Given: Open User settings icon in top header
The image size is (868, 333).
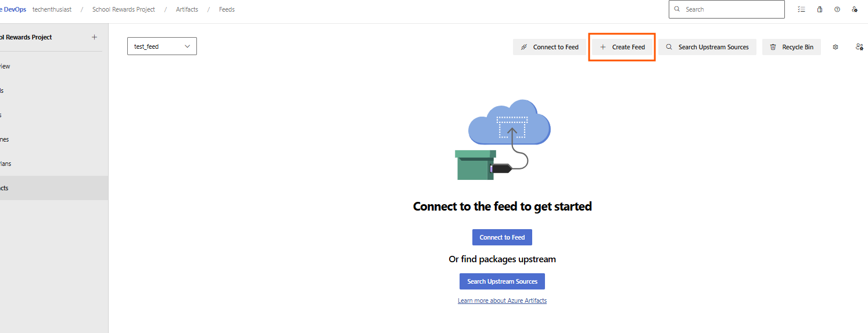Looking at the screenshot, I should tap(855, 9).
